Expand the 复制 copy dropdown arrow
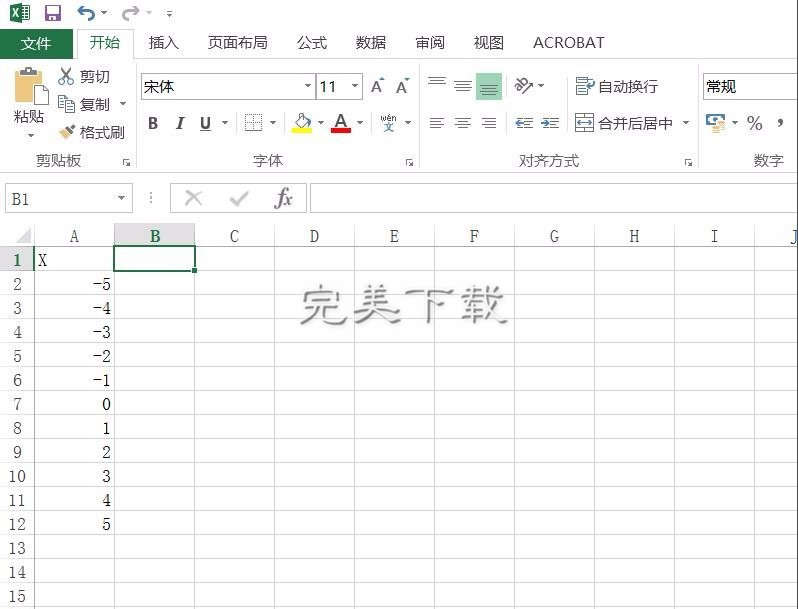The width and height of the screenshot is (798, 609). click(x=123, y=104)
